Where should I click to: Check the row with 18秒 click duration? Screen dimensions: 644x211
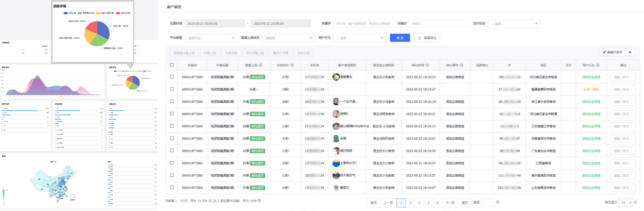[x=172, y=89]
